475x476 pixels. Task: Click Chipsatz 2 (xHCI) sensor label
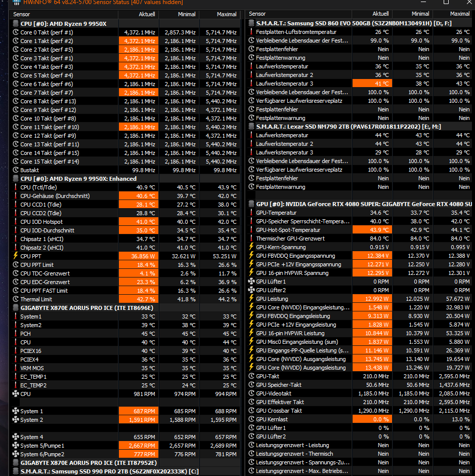click(42, 248)
